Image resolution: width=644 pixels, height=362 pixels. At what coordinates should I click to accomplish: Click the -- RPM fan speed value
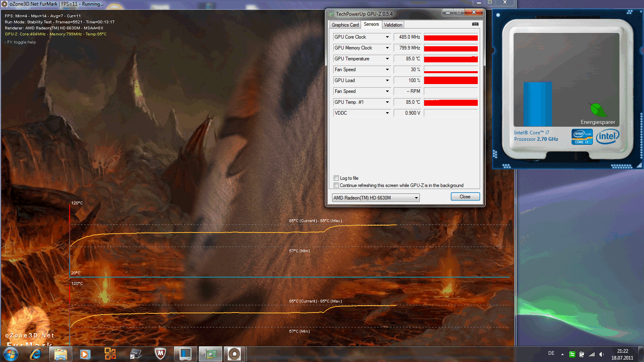click(408, 91)
